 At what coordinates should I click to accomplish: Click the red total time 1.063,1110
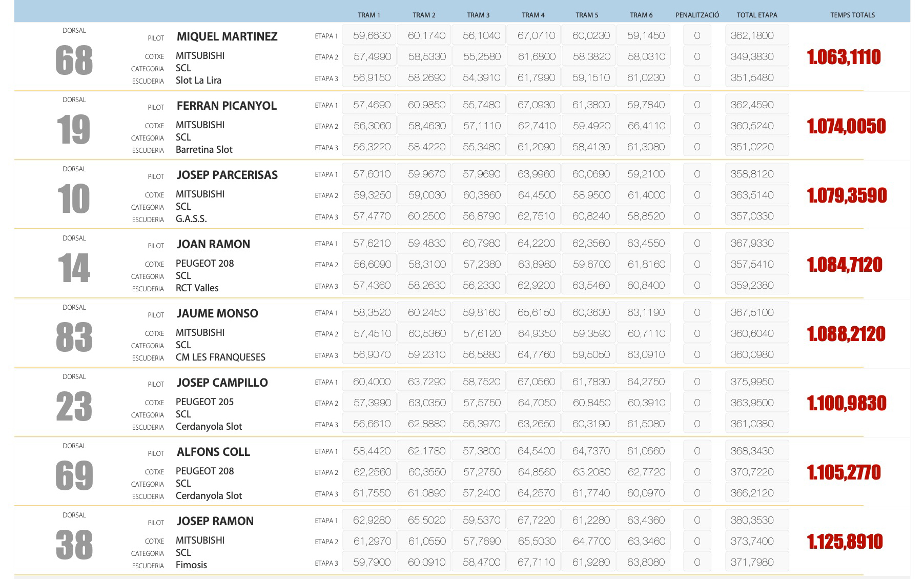844,57
